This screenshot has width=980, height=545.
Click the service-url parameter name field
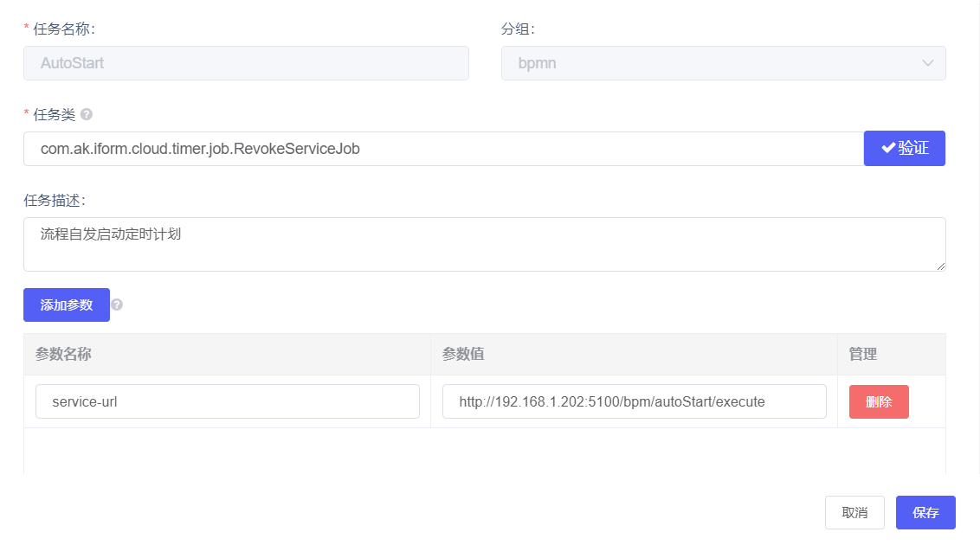(x=227, y=401)
